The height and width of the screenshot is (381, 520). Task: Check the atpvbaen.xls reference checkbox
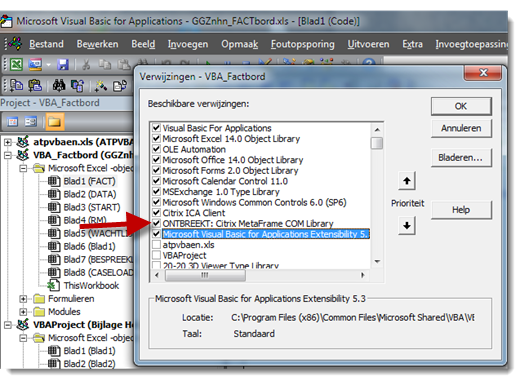coord(156,245)
